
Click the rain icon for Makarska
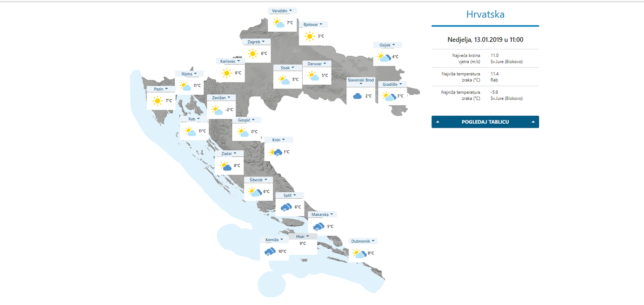point(318,227)
